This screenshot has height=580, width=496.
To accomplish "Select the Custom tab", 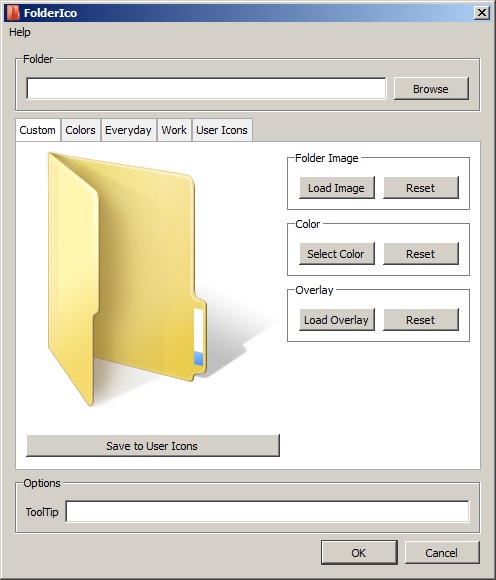I will (37, 130).
